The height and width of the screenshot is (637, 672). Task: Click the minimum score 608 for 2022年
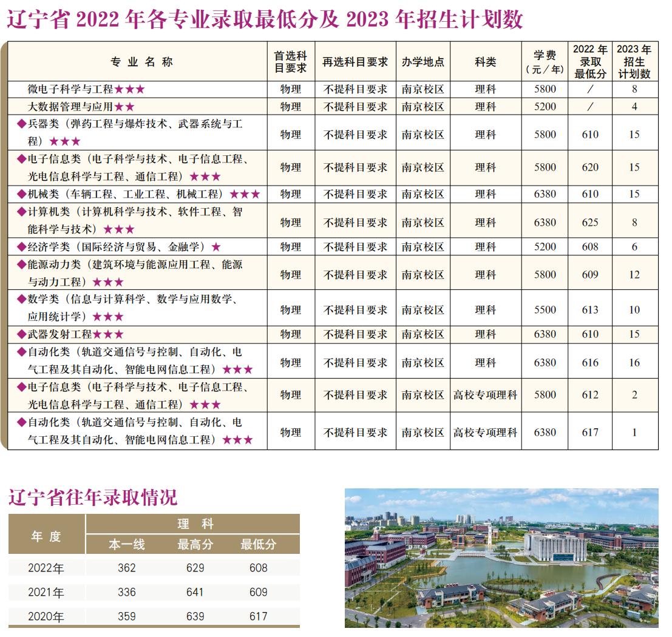tap(258, 567)
